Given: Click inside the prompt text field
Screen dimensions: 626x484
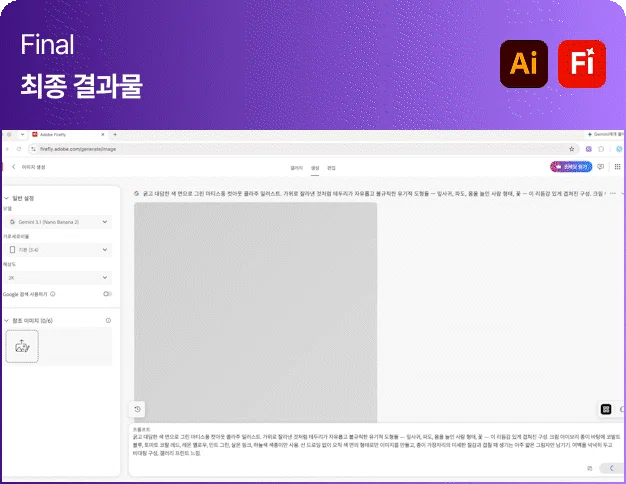Looking at the screenshot, I should pos(375,445).
